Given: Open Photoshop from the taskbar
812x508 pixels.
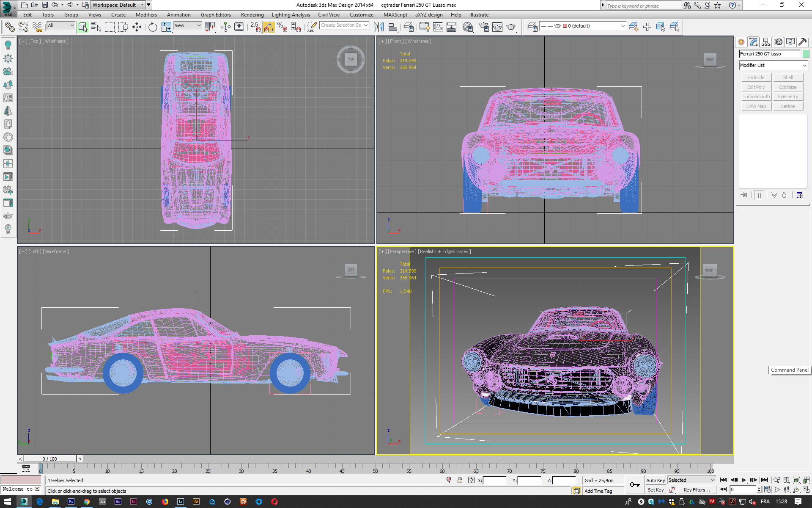Looking at the screenshot, I should (x=71, y=502).
